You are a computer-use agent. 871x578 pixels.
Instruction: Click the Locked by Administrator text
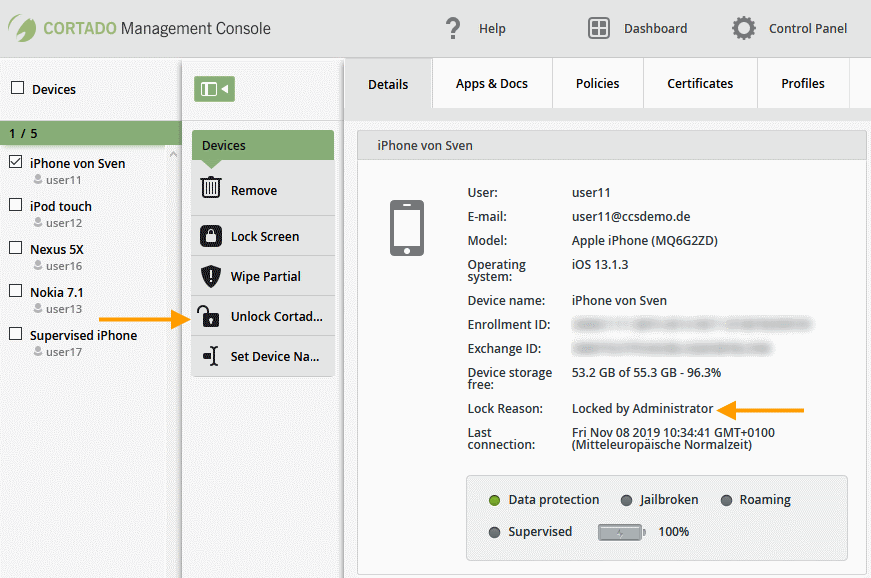pos(642,409)
